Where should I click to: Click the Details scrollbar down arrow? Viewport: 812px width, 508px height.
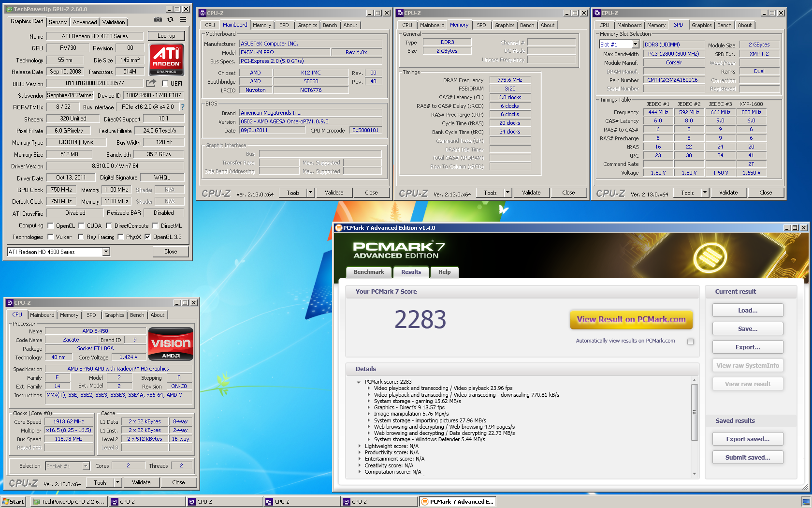(x=695, y=474)
